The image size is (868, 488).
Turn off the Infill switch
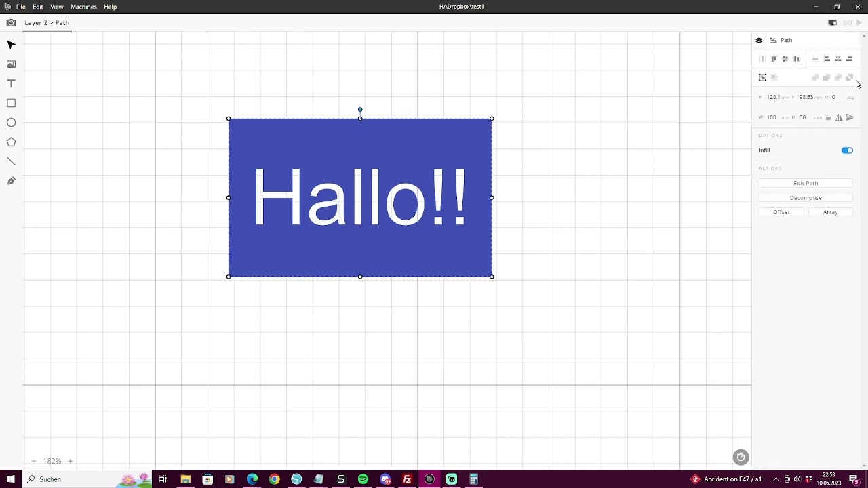point(847,150)
